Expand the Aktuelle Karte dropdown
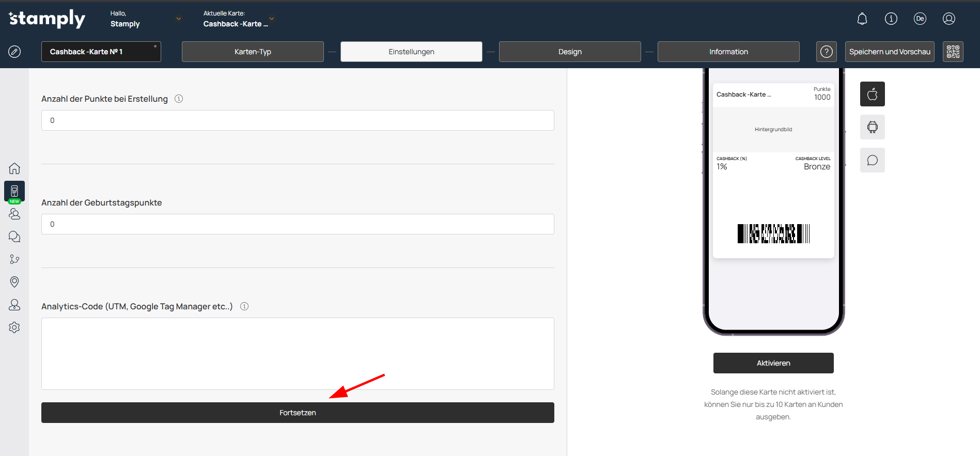 point(272,19)
